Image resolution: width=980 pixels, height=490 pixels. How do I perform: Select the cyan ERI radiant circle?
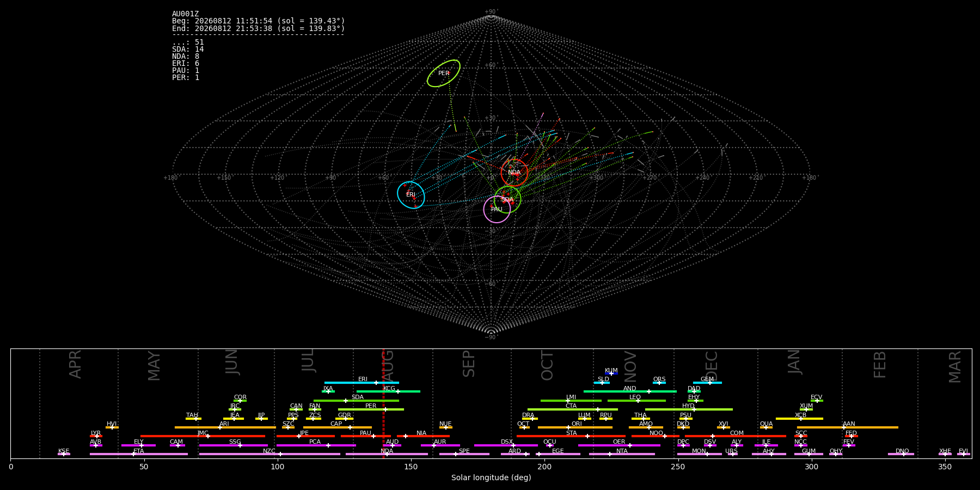coord(411,195)
